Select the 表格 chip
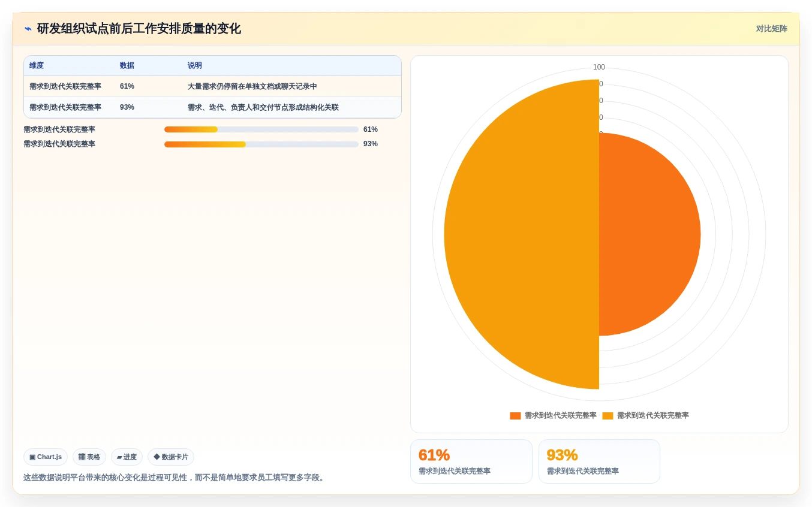 tap(89, 457)
